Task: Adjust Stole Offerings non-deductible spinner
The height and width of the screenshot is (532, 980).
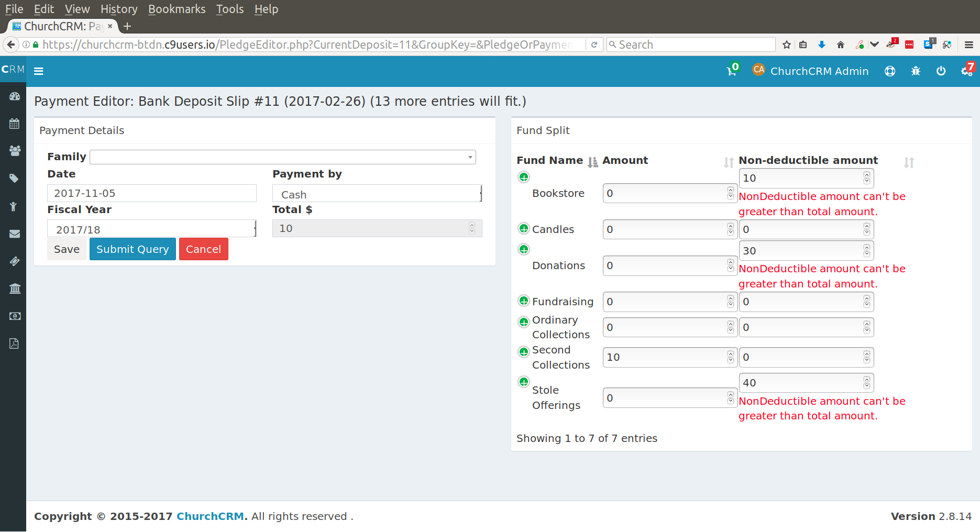Action: (x=867, y=383)
